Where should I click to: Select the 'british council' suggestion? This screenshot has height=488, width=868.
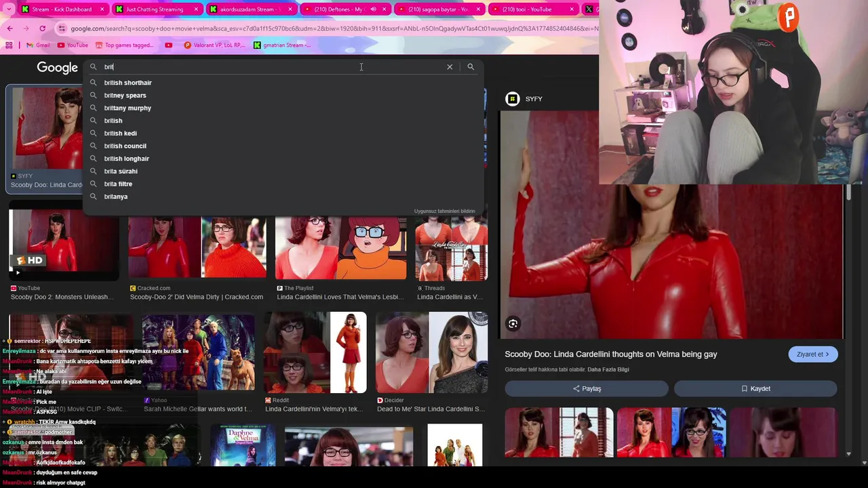(x=283, y=146)
